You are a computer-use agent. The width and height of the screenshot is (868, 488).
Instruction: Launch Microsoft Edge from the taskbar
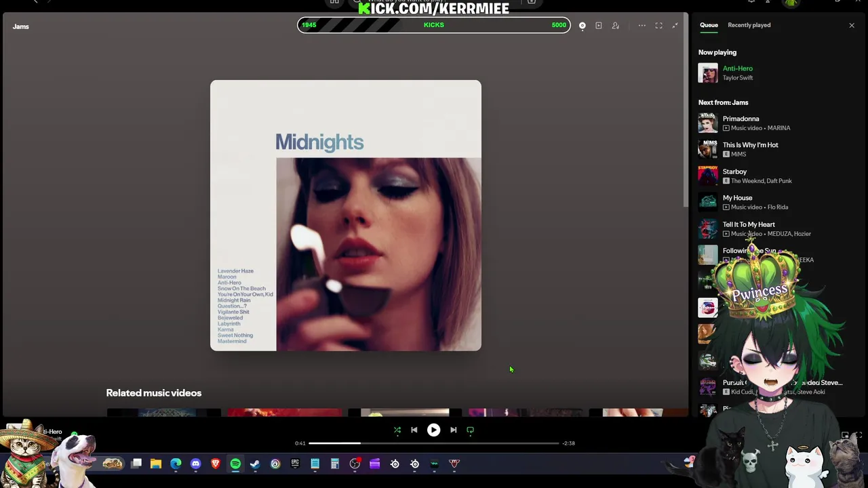point(176,464)
